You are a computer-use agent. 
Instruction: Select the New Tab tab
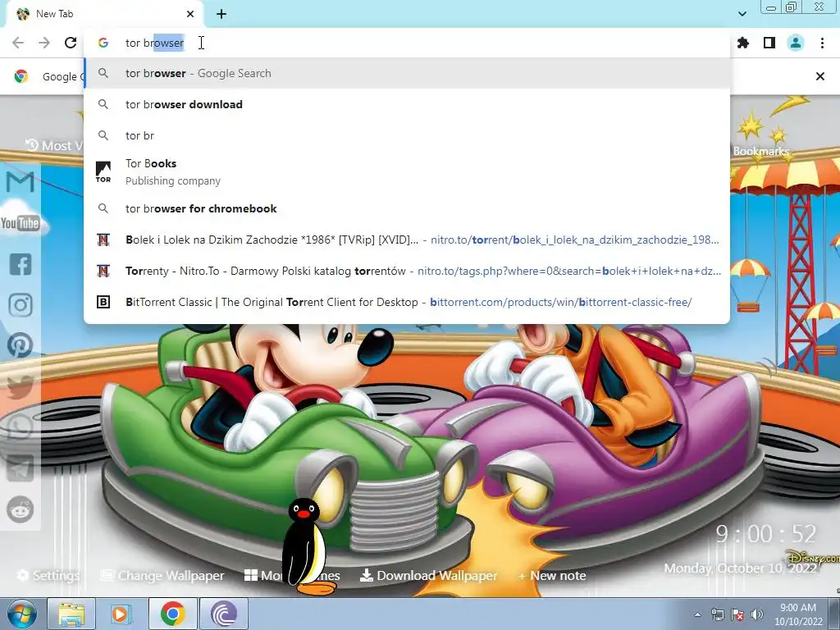click(x=106, y=14)
